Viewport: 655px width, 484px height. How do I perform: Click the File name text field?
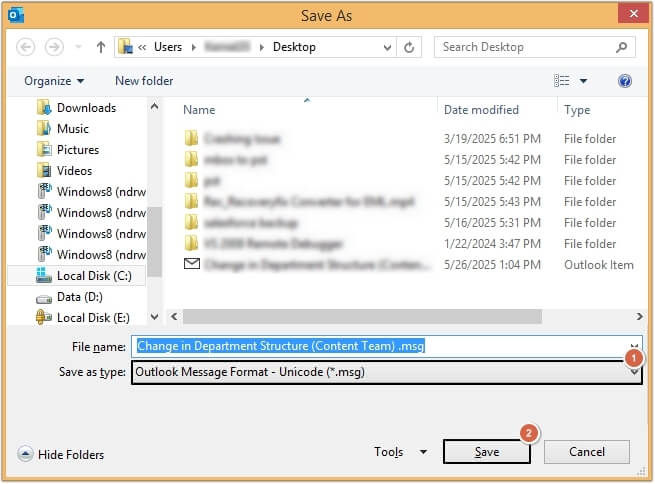380,346
